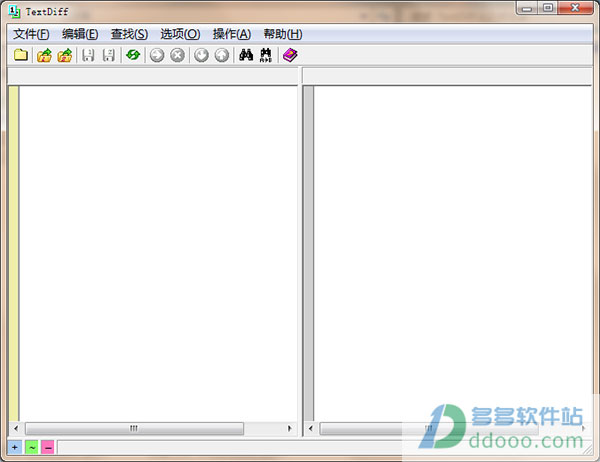Viewport: 600px width, 462px height.
Task: Click the gray down-arrow next difference icon
Action: tap(201, 55)
